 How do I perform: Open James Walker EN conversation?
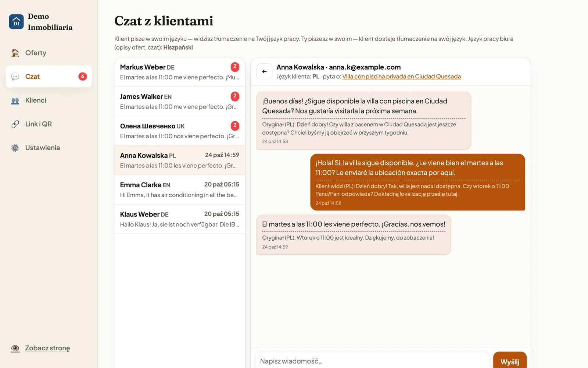click(x=180, y=101)
